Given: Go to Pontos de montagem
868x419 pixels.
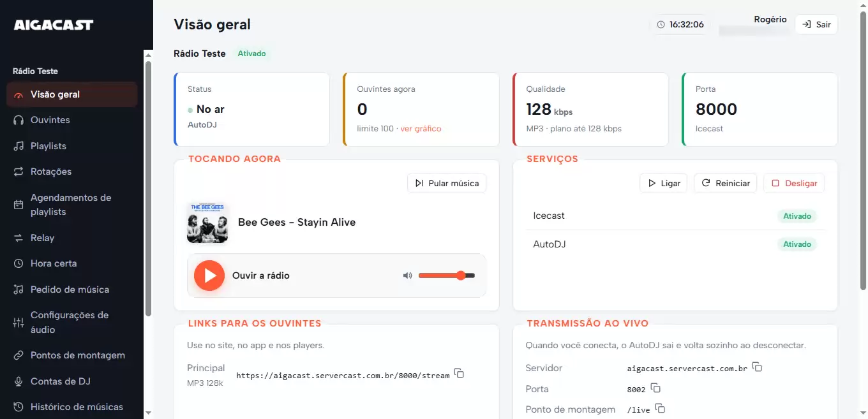Looking at the screenshot, I should pos(71,355).
